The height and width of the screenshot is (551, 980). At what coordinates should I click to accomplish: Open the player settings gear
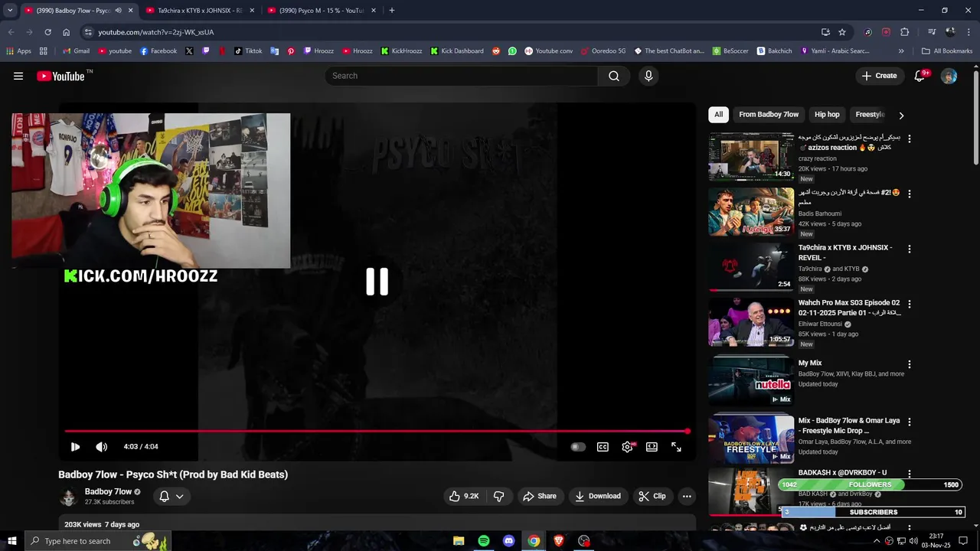(x=628, y=447)
